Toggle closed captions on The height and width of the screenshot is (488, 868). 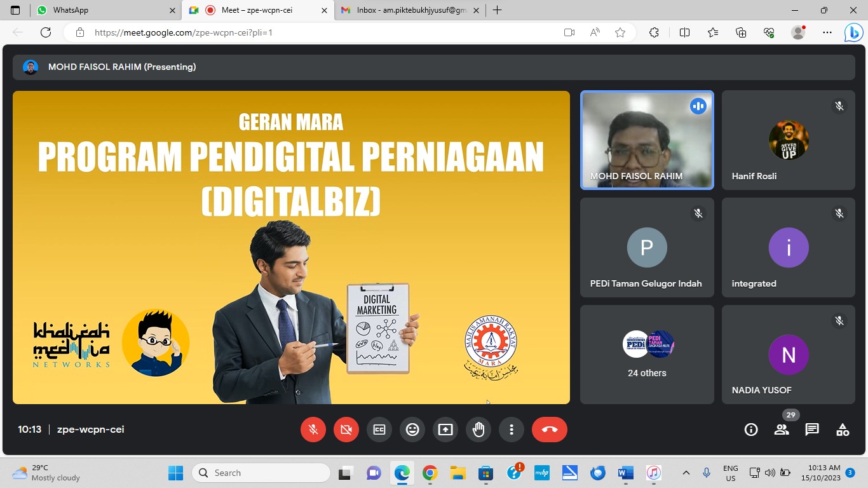click(379, 430)
